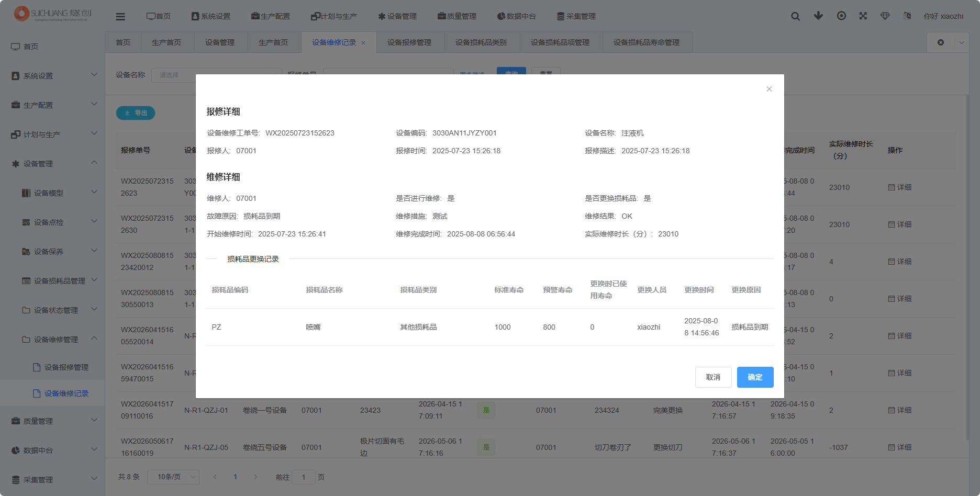
Task: Open 生产配置 in the top navigation
Action: coord(271,16)
